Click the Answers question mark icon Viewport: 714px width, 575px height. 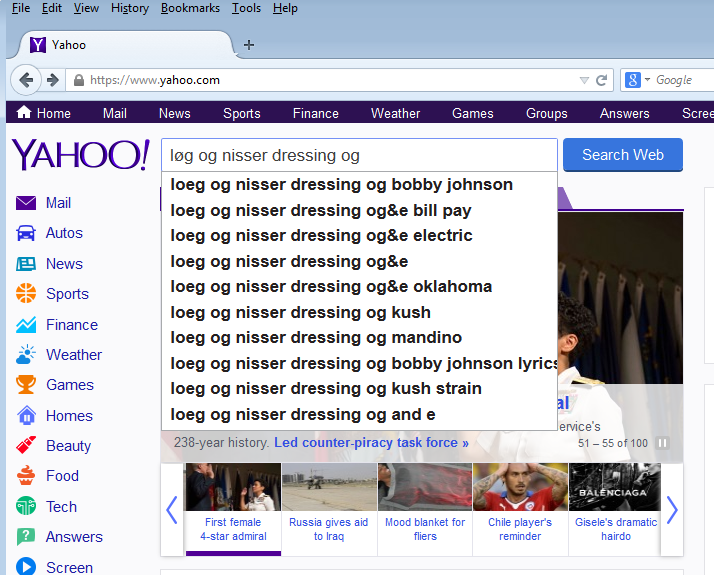[x=26, y=536]
